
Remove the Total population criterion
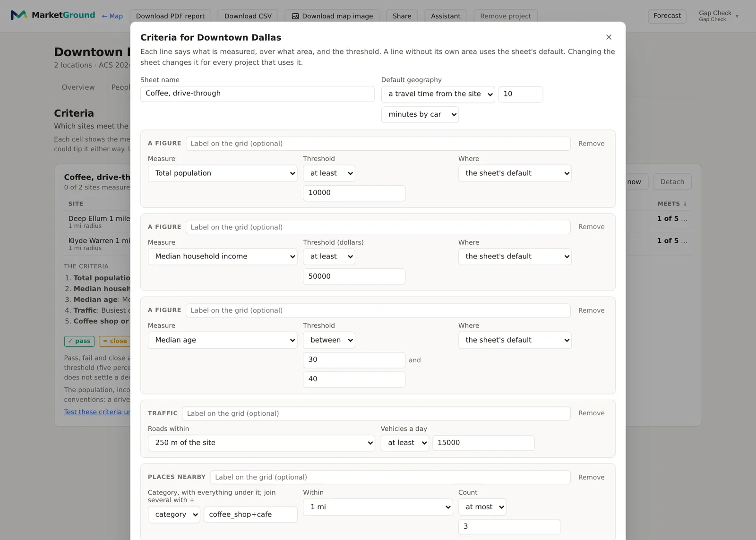point(591,144)
